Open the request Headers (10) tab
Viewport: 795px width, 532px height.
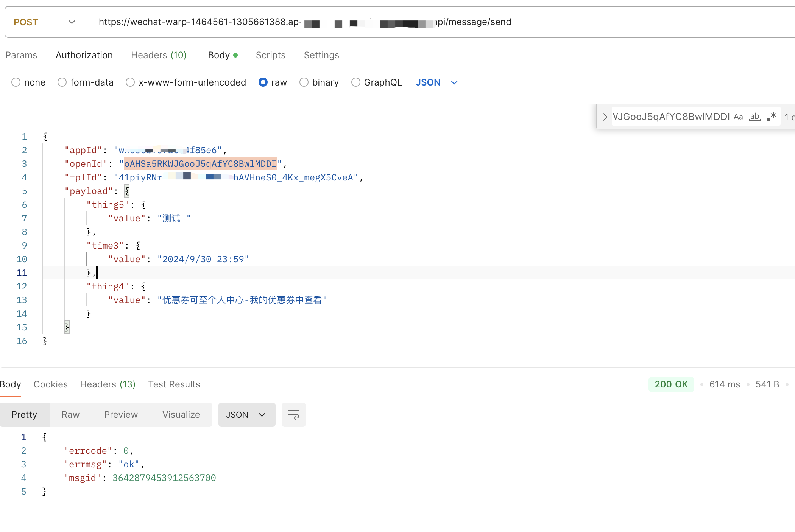click(159, 55)
